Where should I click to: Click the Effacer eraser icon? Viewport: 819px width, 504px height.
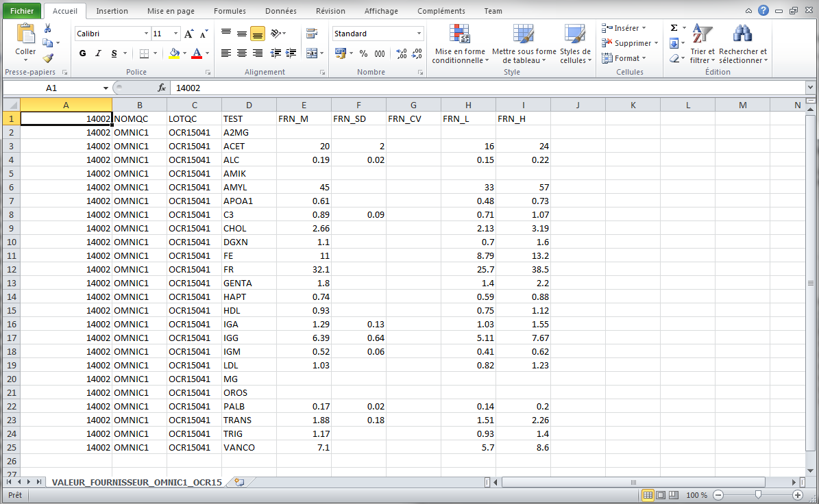click(x=674, y=58)
